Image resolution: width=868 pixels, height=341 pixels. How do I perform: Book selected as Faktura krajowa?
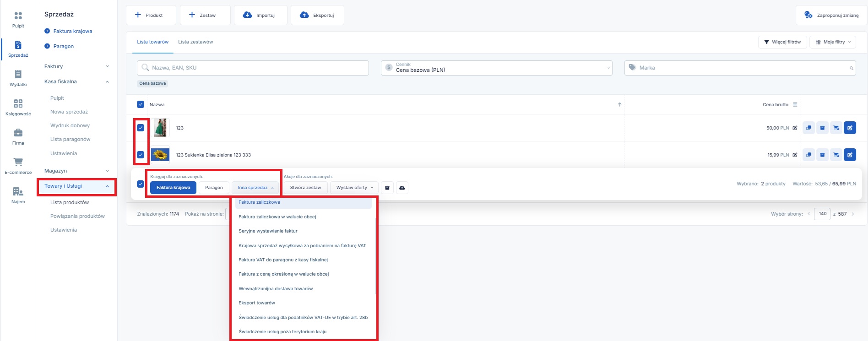[173, 188]
